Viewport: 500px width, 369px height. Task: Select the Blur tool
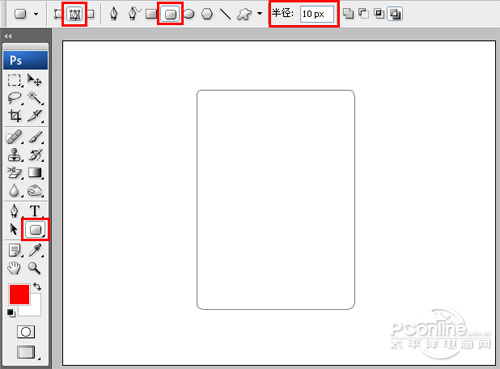point(15,191)
